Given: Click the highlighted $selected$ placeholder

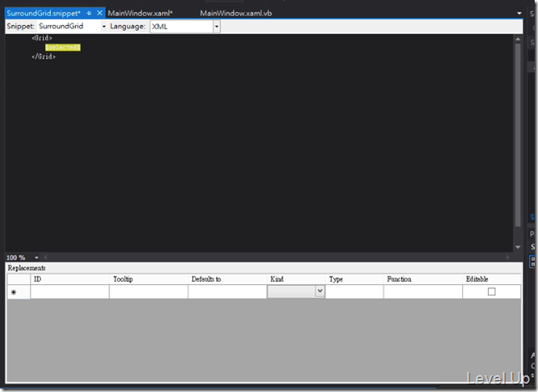Looking at the screenshot, I should point(63,47).
